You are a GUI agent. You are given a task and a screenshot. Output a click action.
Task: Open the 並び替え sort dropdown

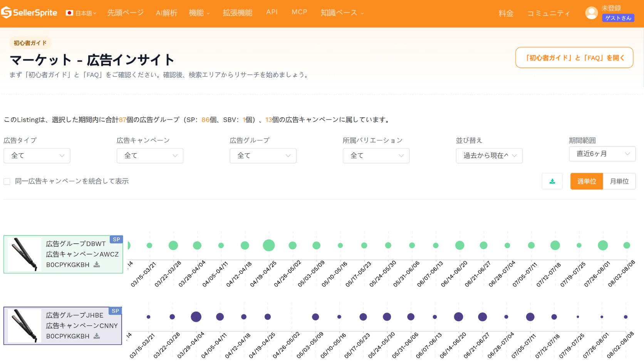(x=489, y=155)
